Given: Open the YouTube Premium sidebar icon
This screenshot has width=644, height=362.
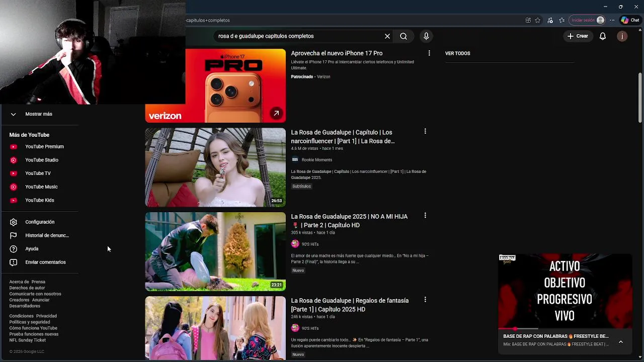Looking at the screenshot, I should tap(14, 147).
